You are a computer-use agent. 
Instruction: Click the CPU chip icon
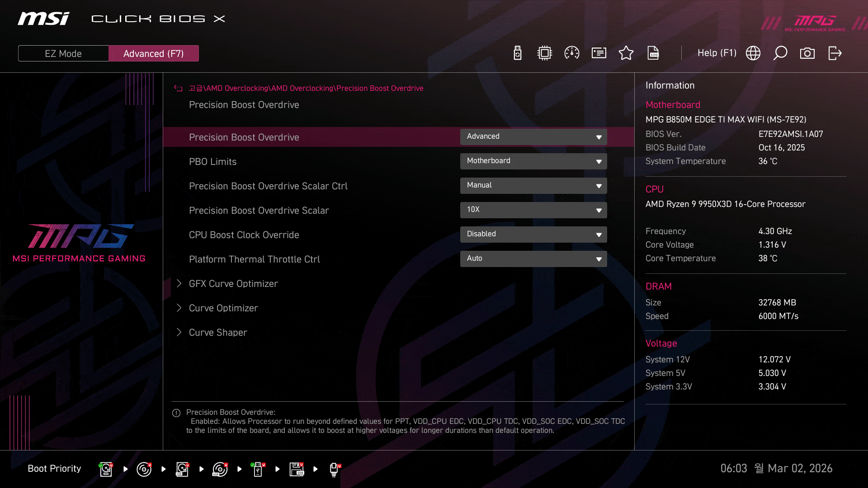[x=545, y=53]
